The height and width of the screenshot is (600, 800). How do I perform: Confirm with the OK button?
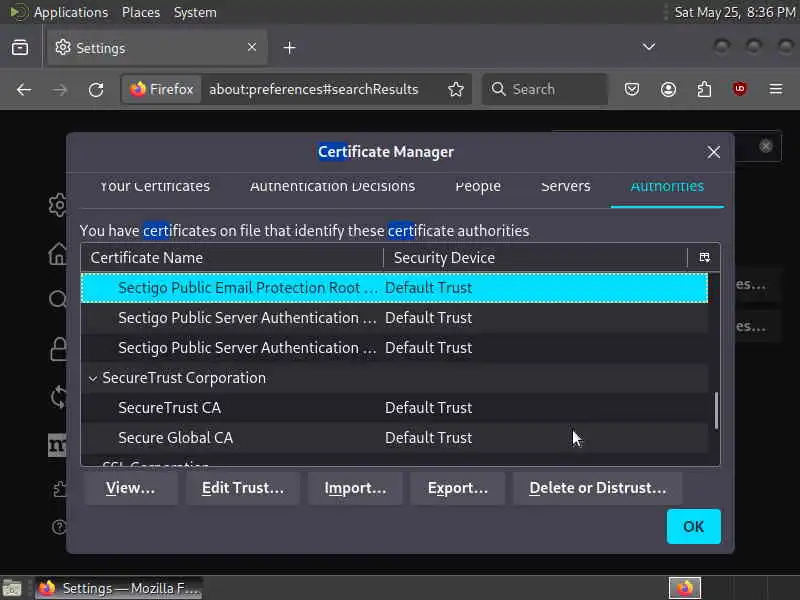pyautogui.click(x=693, y=527)
